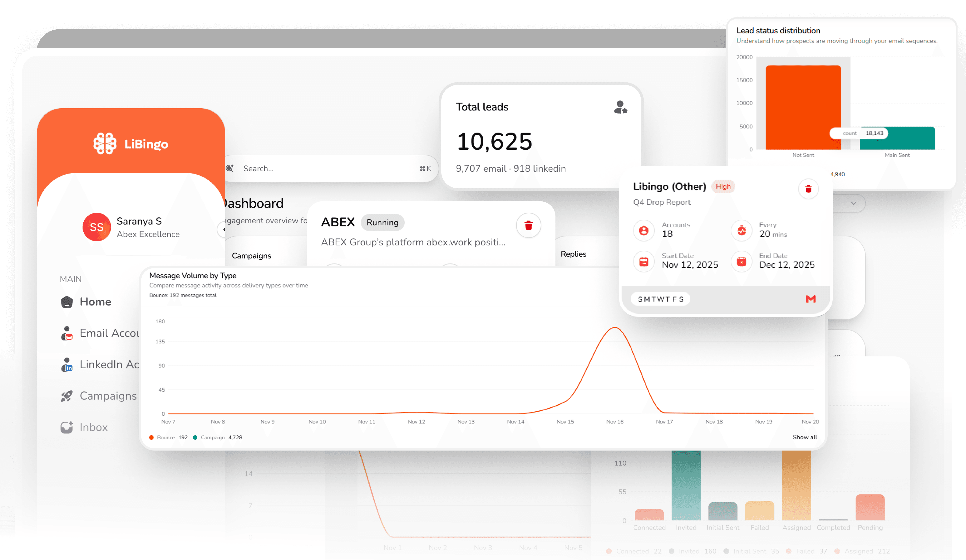This screenshot has height=560, width=966.
Task: Delete the ABEX campaign with trash icon
Action: 528,226
